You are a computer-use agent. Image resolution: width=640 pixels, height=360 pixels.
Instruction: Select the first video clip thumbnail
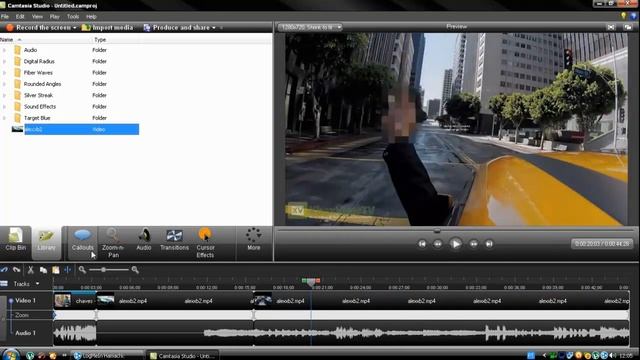62,301
